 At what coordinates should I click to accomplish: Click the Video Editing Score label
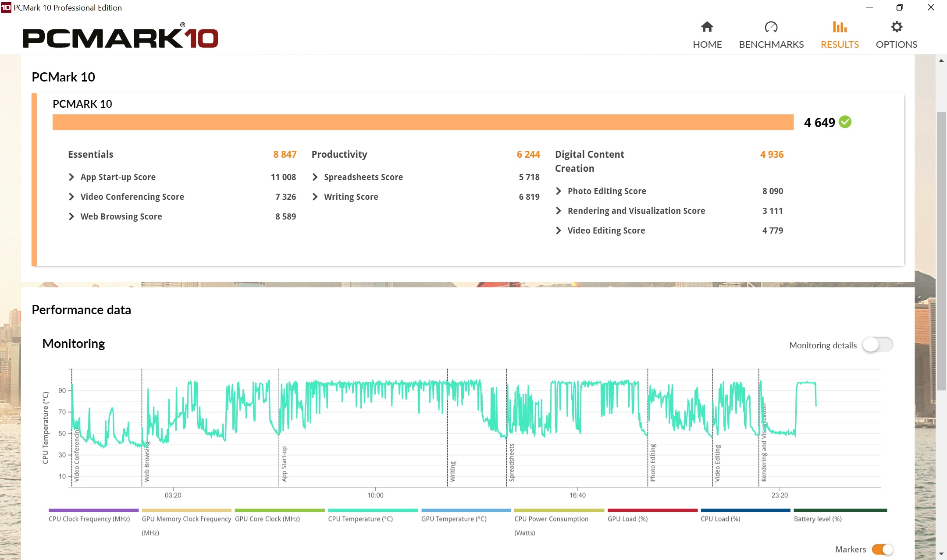coord(606,230)
